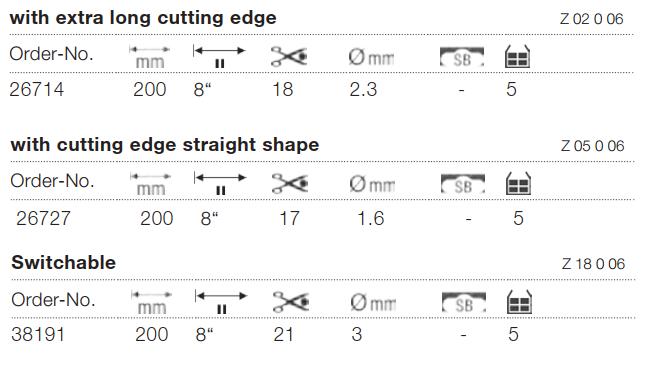This screenshot has width=660, height=368.
Task: Click the Ø mm diameter icon in the first table
Action: coord(371,57)
